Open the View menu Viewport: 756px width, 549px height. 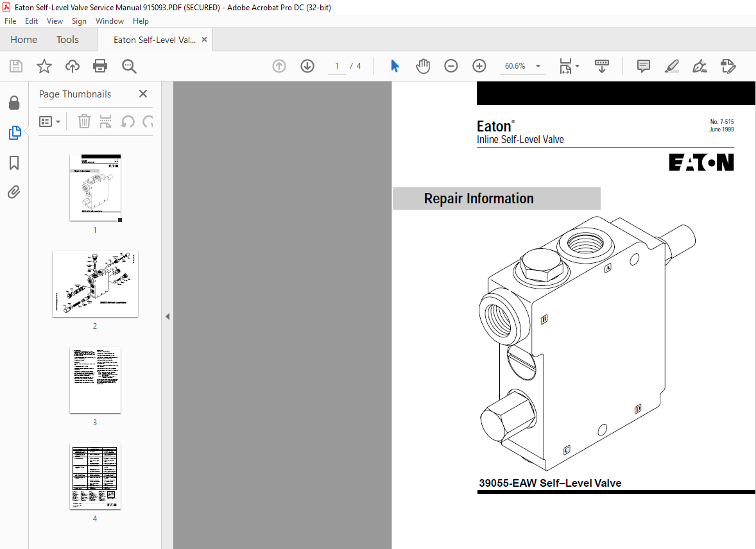55,21
